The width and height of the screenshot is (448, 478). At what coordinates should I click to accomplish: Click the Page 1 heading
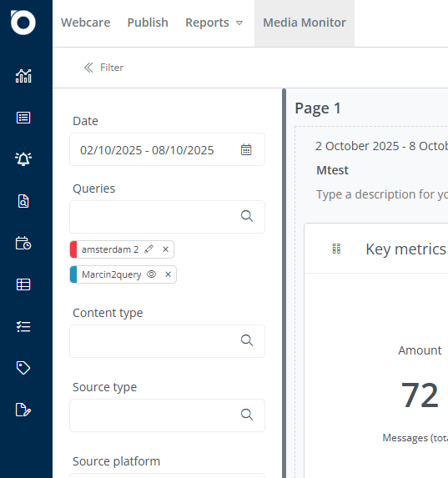click(318, 108)
